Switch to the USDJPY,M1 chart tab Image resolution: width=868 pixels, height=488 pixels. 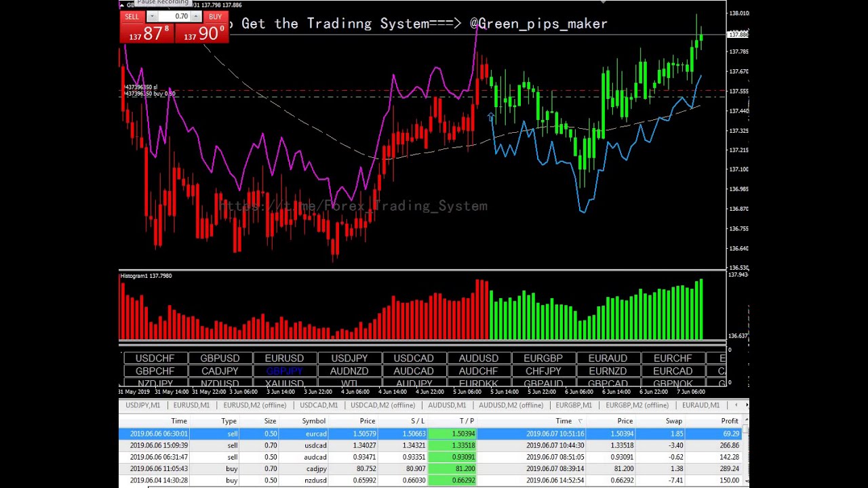click(142, 405)
